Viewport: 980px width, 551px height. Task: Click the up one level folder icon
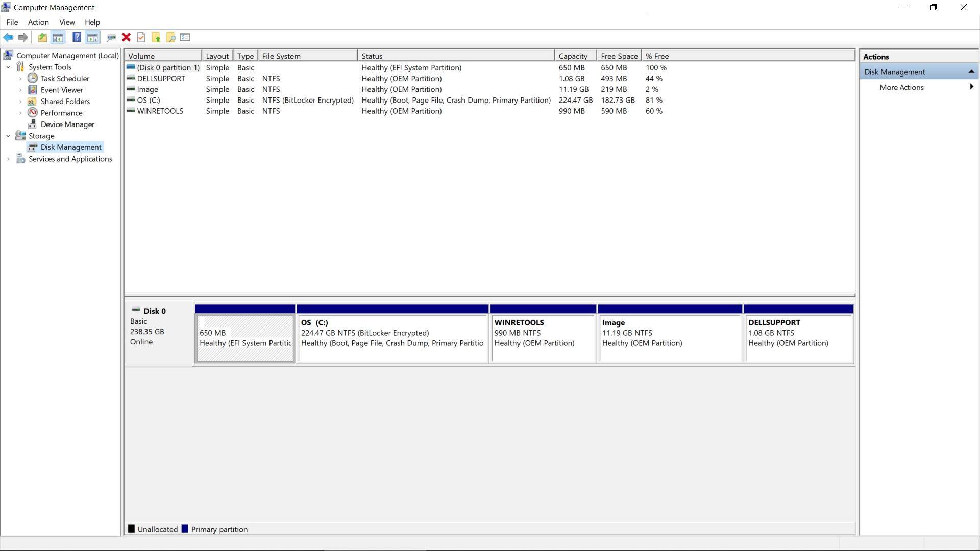tap(42, 37)
